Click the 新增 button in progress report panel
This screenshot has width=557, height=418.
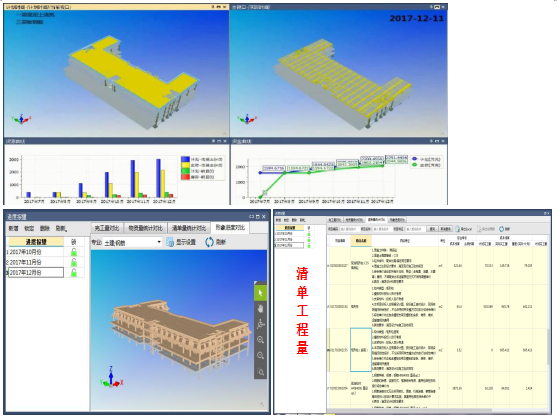[13, 228]
